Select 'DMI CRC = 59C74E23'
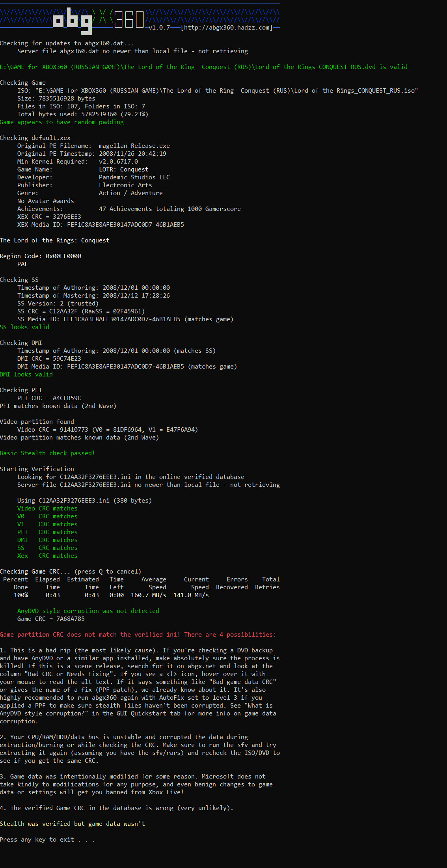This screenshot has width=447, height=868. coord(49,359)
